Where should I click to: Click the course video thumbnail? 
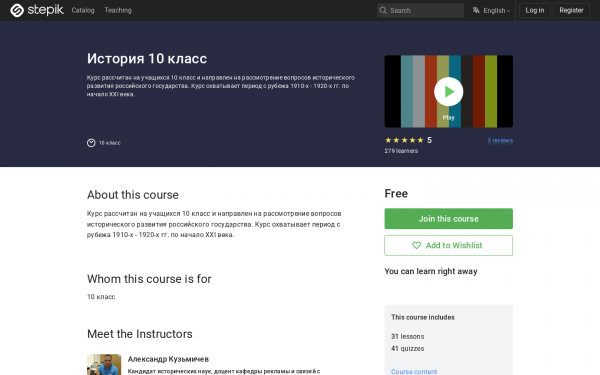[448, 91]
